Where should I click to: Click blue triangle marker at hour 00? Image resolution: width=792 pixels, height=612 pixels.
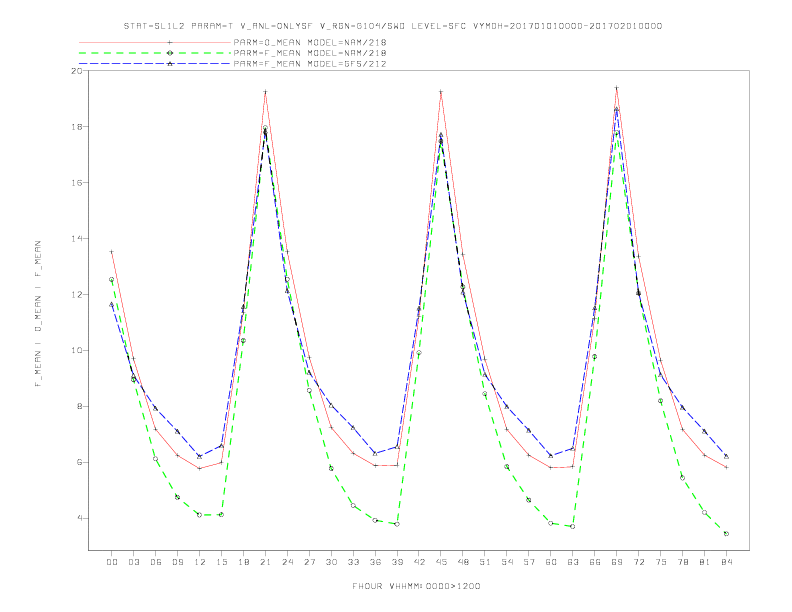coord(112,304)
